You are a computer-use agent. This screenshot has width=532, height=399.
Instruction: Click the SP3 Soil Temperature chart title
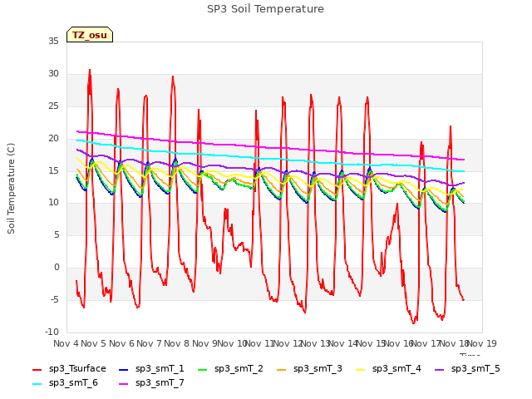[x=265, y=9]
